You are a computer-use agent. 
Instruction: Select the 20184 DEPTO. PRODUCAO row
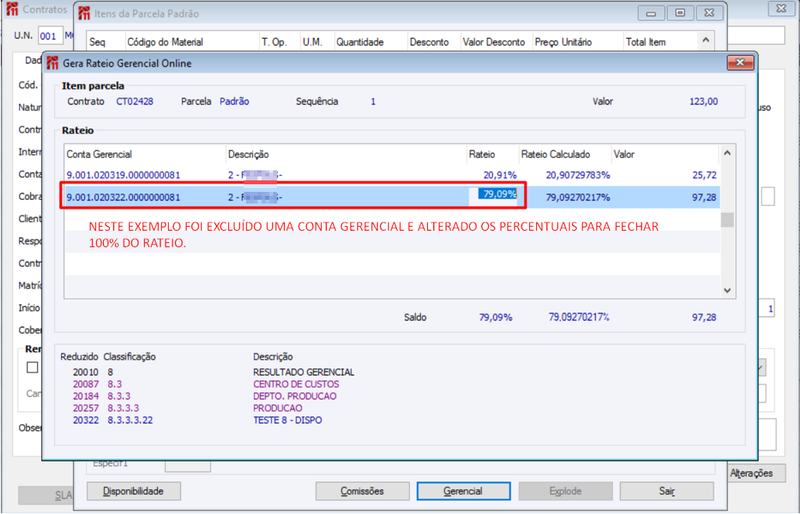(204, 396)
